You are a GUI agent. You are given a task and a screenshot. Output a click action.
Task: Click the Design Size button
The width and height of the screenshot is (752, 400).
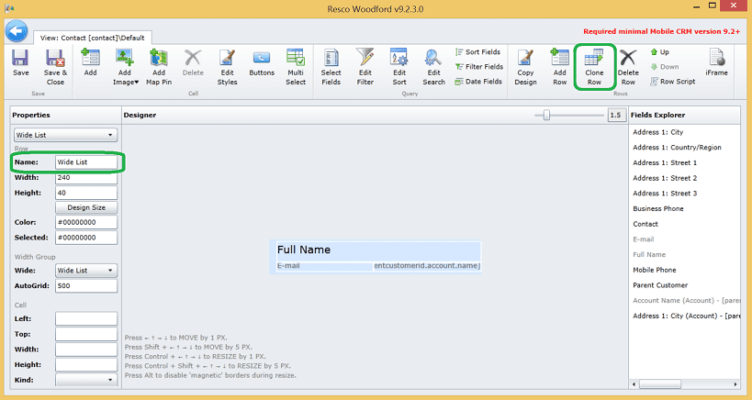tap(86, 207)
